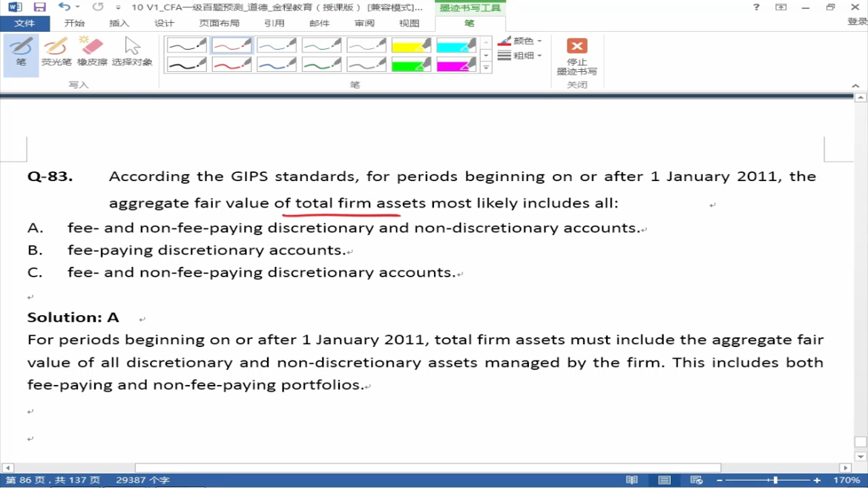Switch to Web Layout view
Screen dimensions: 868x488
pyautogui.click(x=696, y=480)
